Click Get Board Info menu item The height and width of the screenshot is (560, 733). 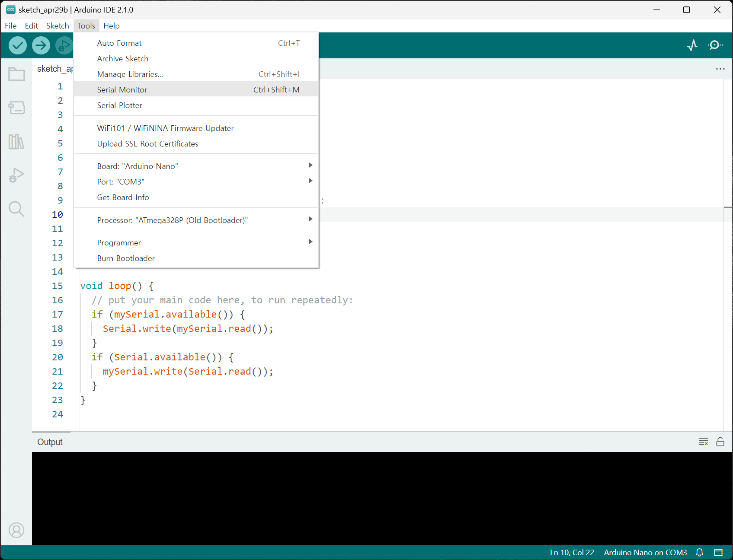tap(196, 197)
